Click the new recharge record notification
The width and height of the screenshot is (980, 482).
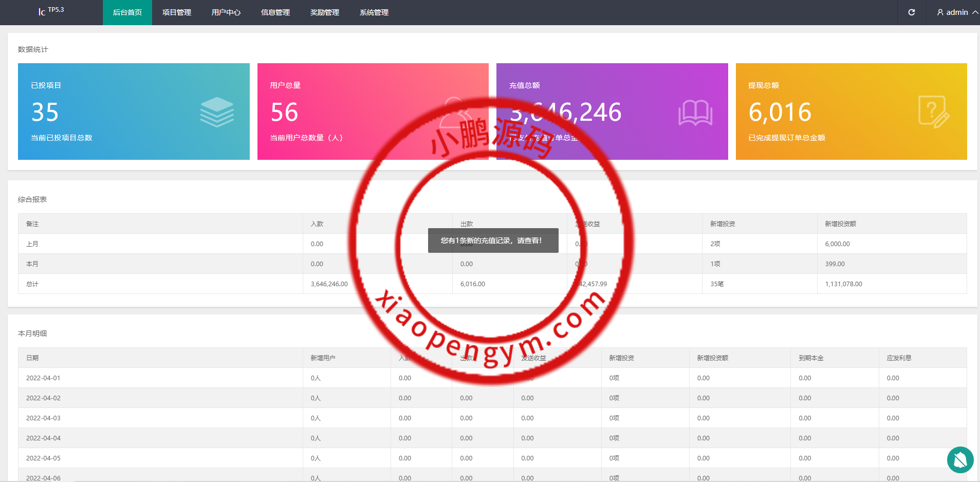pyautogui.click(x=493, y=240)
